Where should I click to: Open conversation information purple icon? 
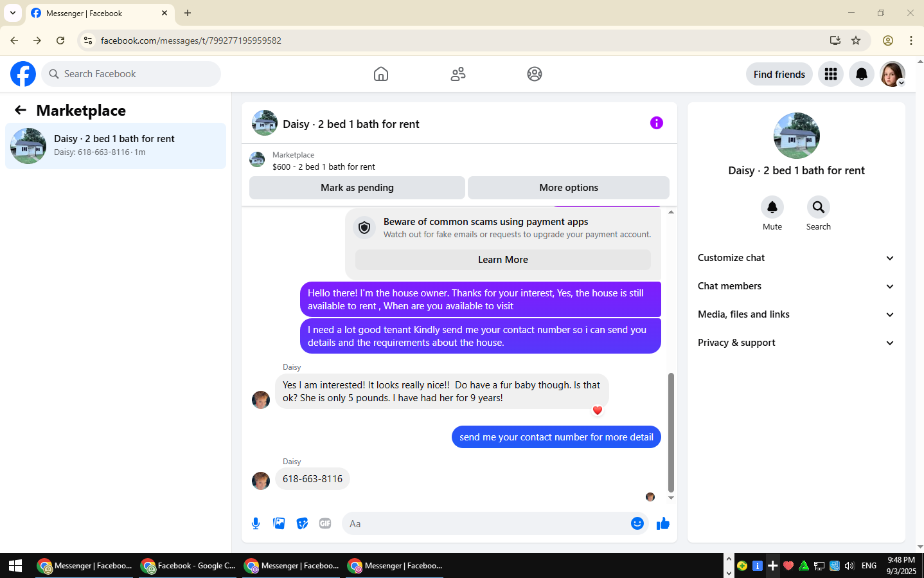[657, 123]
